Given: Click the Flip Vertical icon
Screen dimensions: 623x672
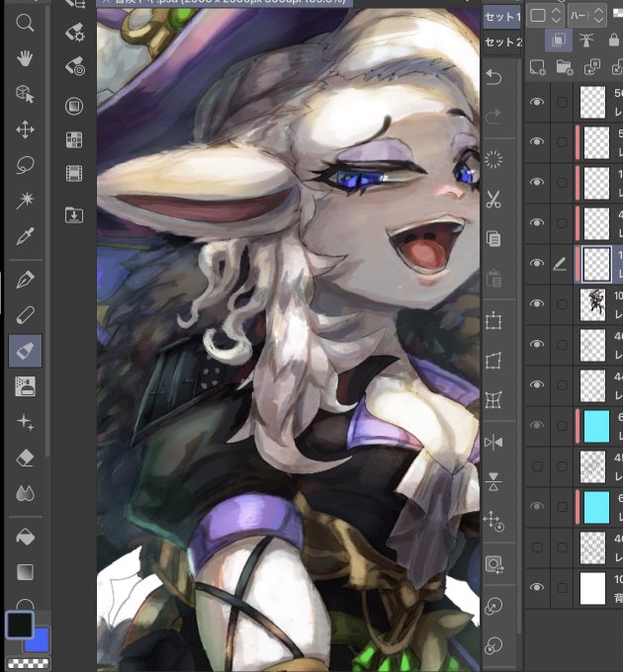Looking at the screenshot, I should point(493,481).
